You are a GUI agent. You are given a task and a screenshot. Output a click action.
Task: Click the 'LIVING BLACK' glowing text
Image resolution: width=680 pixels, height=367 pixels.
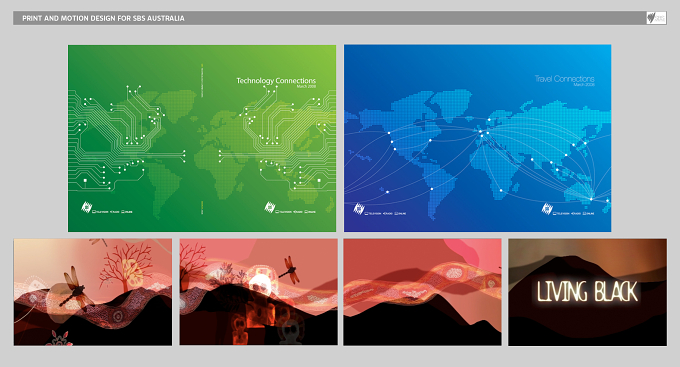(x=587, y=292)
